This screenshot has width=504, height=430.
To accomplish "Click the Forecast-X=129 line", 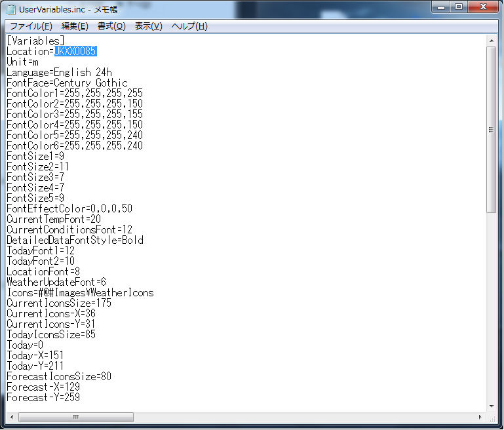I will pos(43,387).
